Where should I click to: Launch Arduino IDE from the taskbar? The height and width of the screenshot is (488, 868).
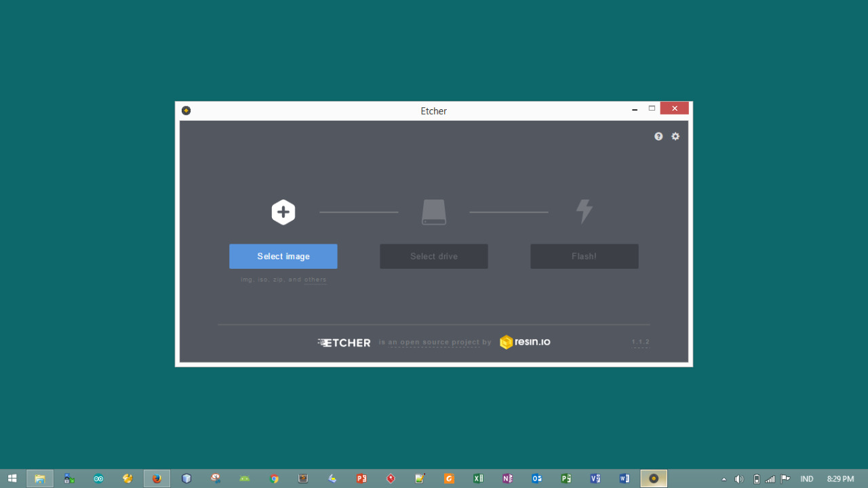(99, 478)
